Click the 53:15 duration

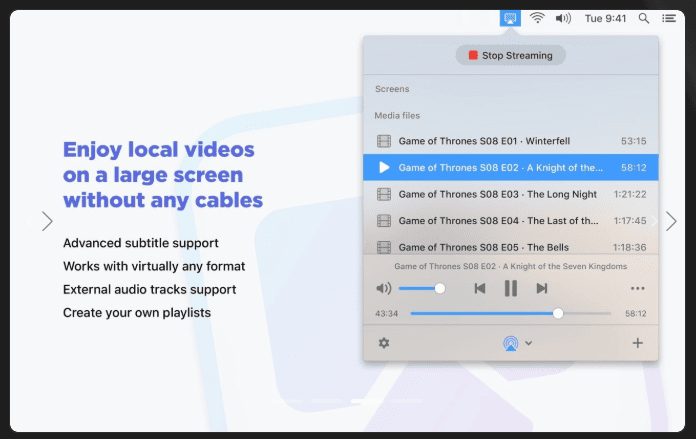point(633,141)
